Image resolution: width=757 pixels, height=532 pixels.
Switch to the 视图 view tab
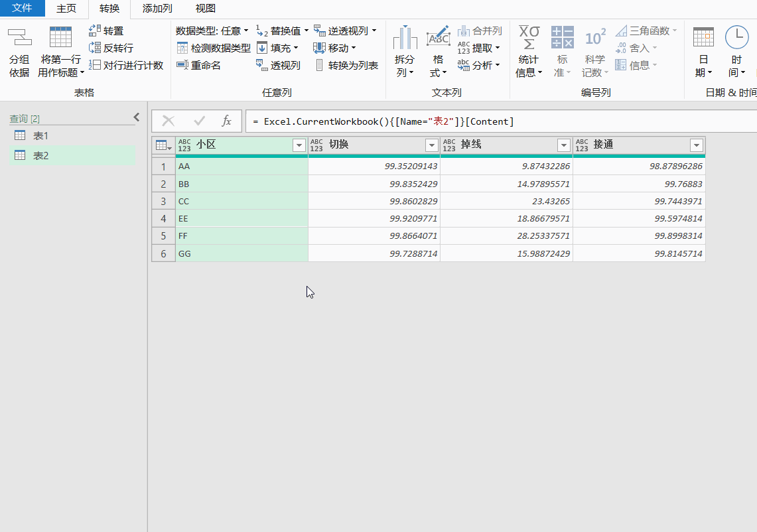(206, 9)
